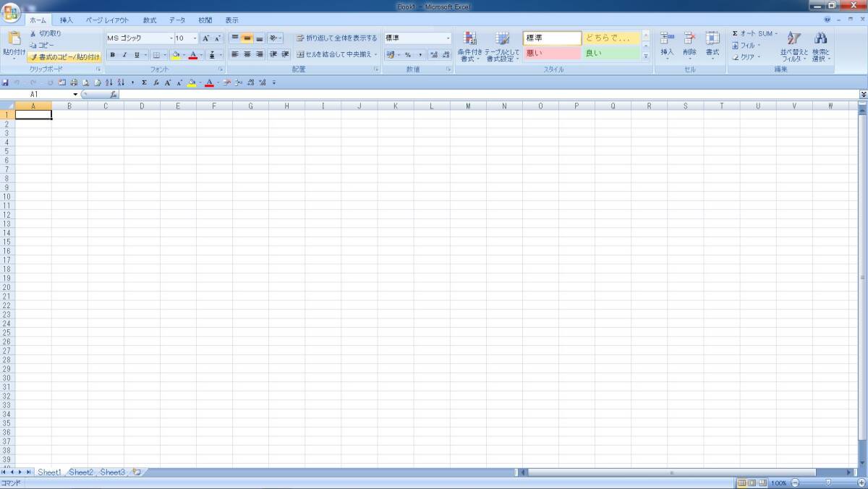Click Find and Select (検索と選択) binoculars
Viewport: 868px width, 489px height.
[821, 46]
